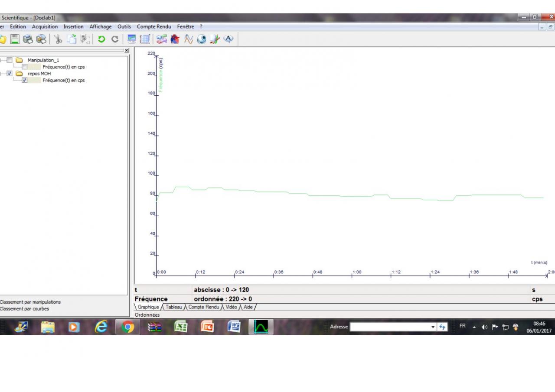Click the blue-pink modules toolbar icon
The height and width of the screenshot is (392, 555).
pyautogui.click(x=162, y=39)
